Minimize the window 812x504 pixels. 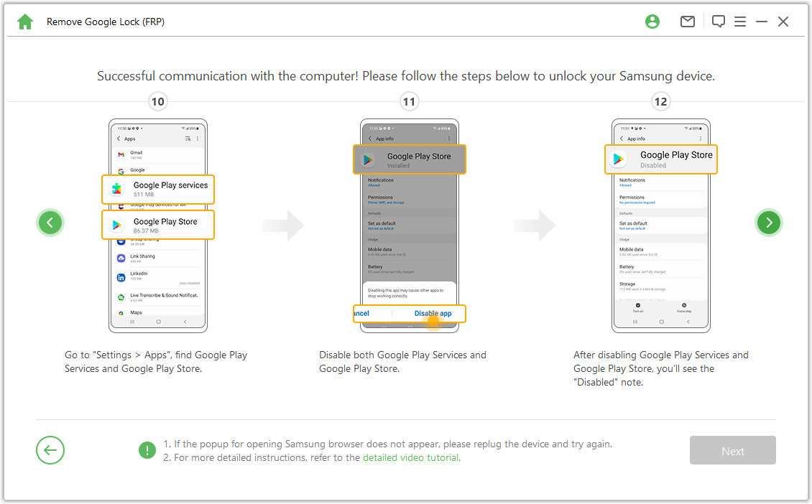click(x=761, y=22)
